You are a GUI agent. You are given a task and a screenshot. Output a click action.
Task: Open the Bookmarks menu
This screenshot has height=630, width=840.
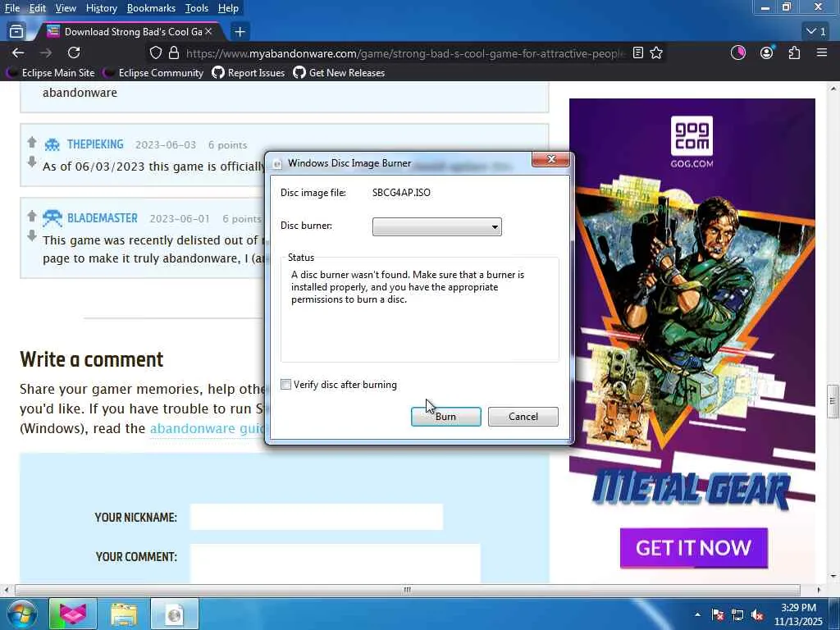151,8
